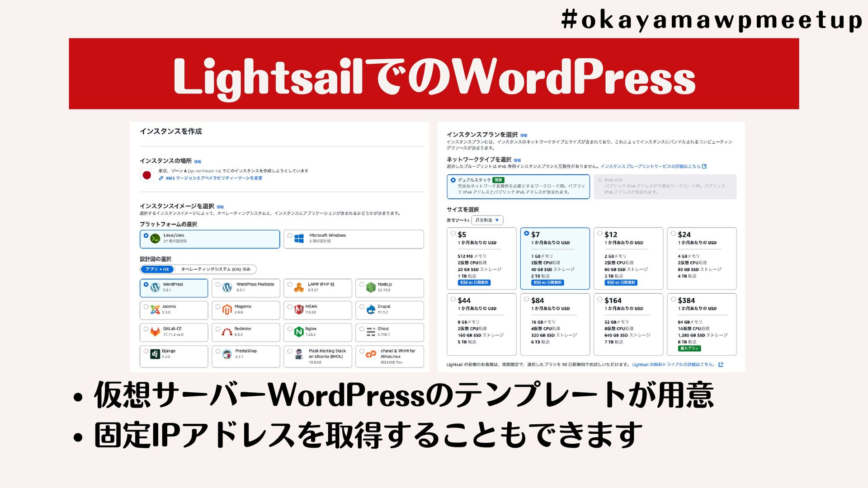868x488 pixels.
Task: Click the Drupal blueprint icon
Action: point(371,310)
